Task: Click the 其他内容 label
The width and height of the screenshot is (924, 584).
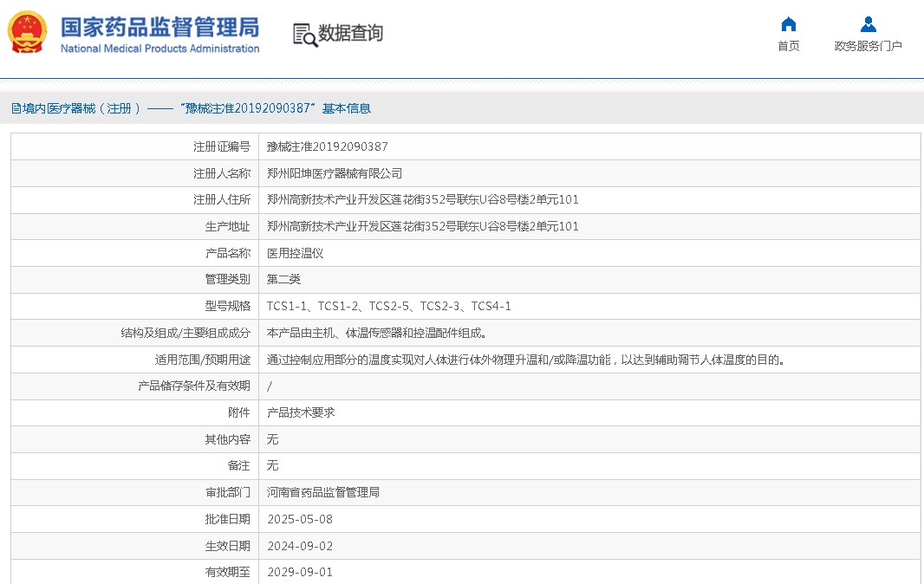Action: point(227,439)
